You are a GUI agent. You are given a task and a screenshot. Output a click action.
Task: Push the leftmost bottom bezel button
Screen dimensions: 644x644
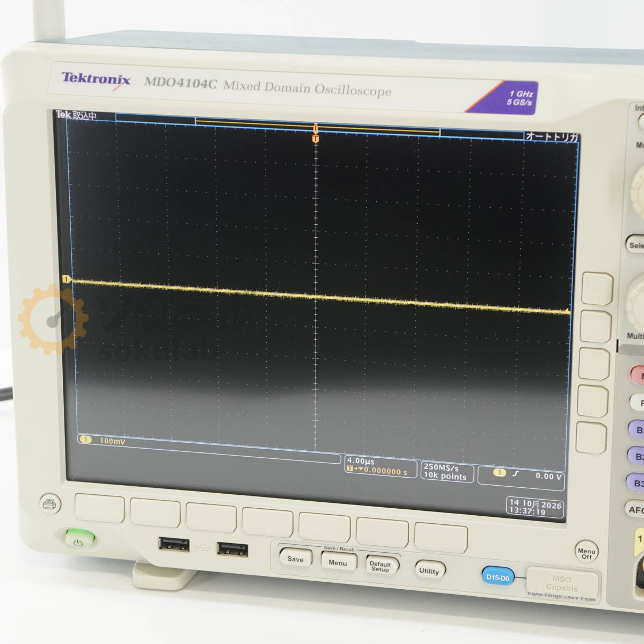pyautogui.click(x=99, y=509)
